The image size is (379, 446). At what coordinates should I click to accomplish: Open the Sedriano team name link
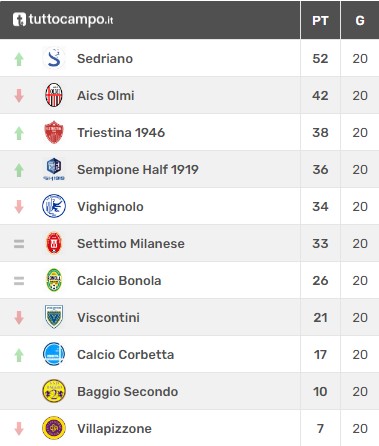pos(105,59)
